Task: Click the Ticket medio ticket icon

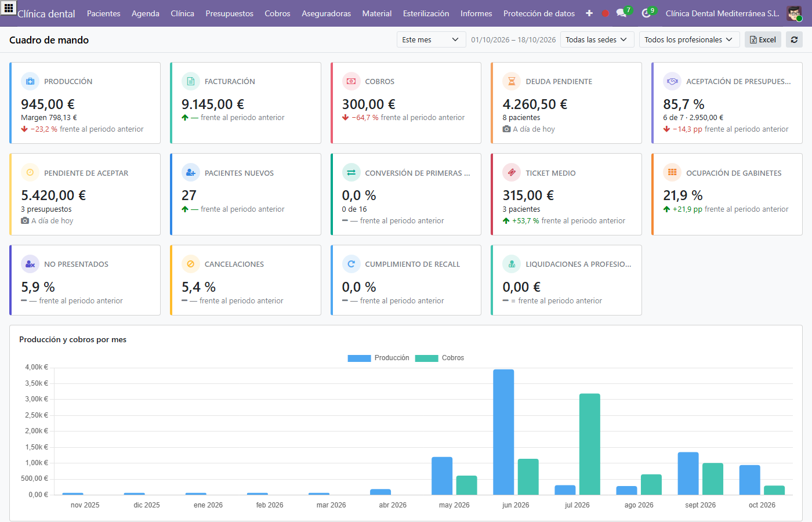Action: point(512,172)
